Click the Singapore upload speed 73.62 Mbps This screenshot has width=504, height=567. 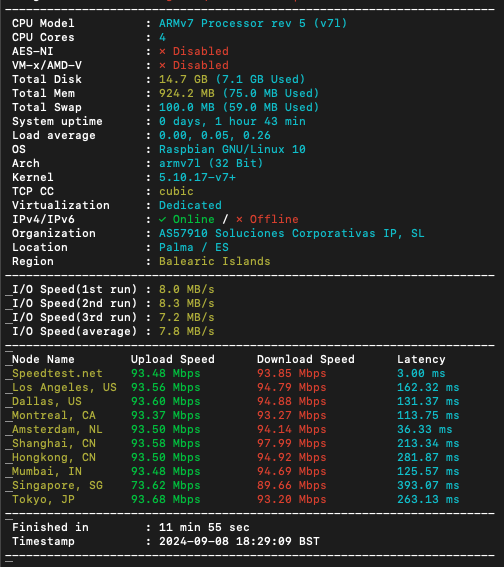point(166,486)
